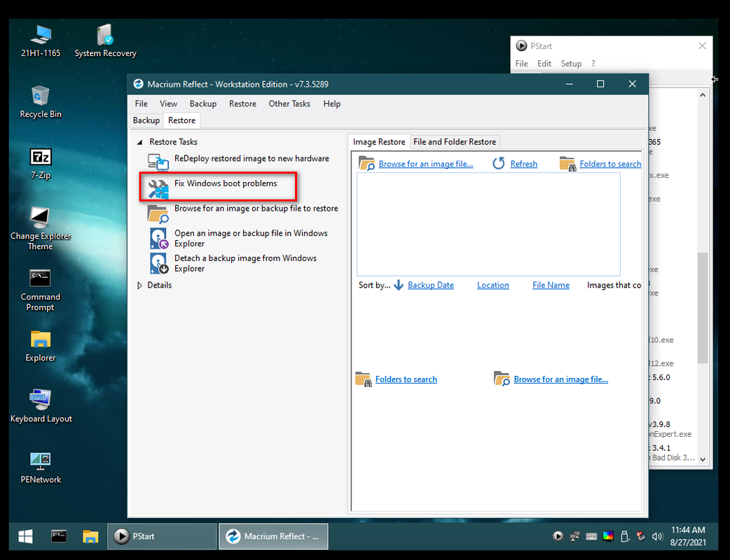730x560 pixels.
Task: Click the sort direction arrow icon
Action: coord(399,285)
